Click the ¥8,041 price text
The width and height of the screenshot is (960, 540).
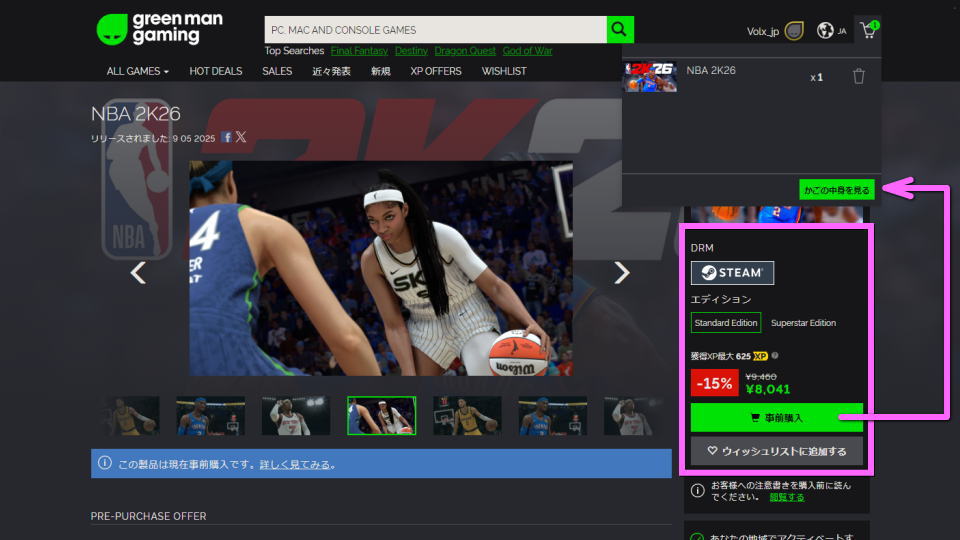coord(768,389)
